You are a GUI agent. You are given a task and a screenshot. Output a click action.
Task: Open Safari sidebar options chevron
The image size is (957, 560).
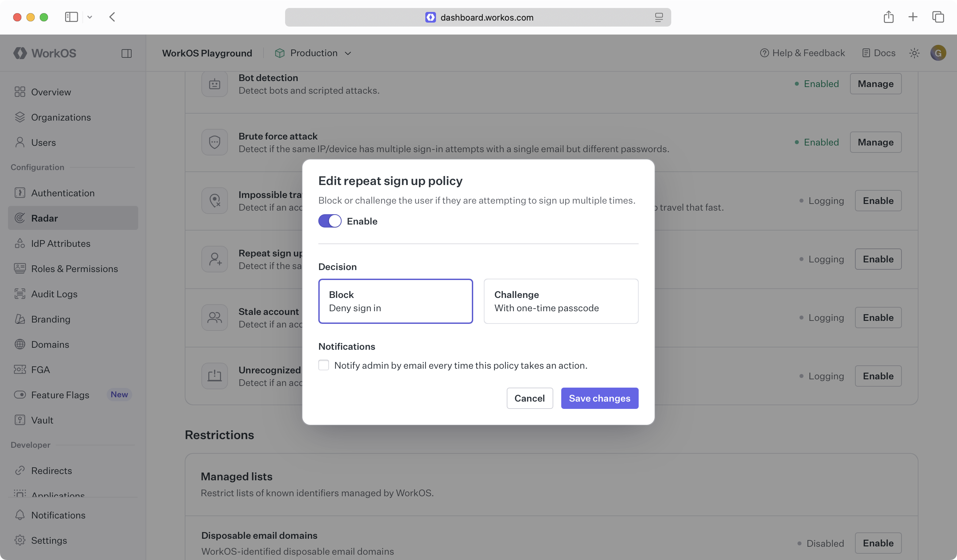[90, 17]
